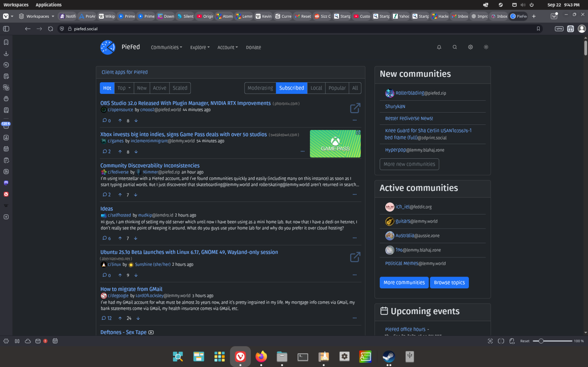Expand the Communities dropdown menu

[x=166, y=47]
